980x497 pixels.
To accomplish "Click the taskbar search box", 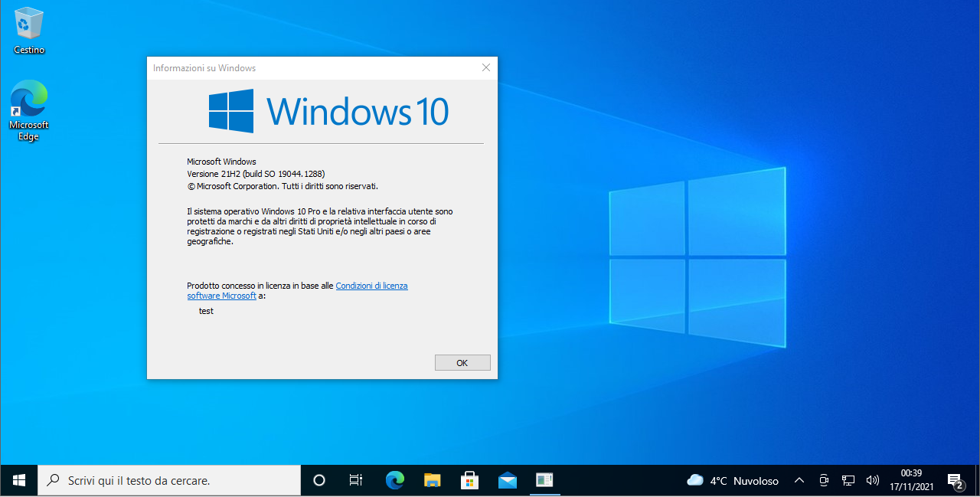I will pos(169,480).
